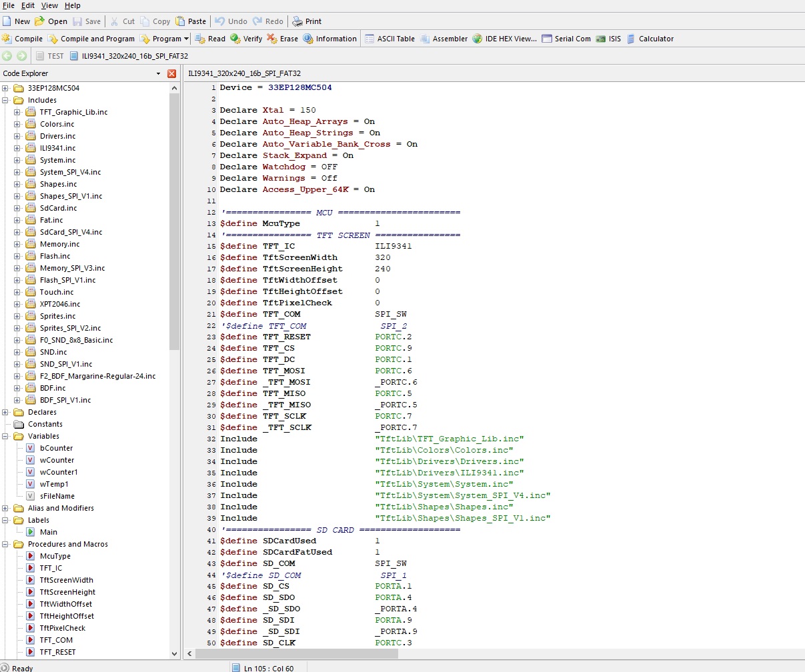This screenshot has height=672, width=805.
Task: Open the Serial Com terminal
Action: [x=566, y=39]
